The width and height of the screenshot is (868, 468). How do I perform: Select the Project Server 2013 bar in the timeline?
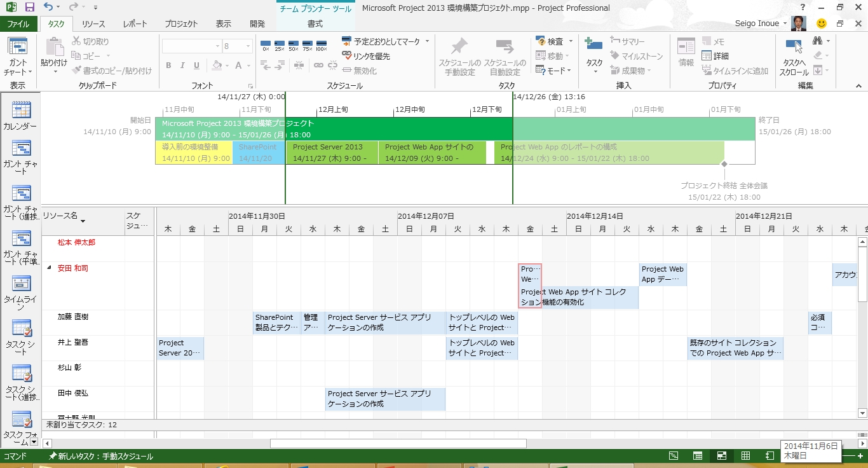(x=332, y=153)
